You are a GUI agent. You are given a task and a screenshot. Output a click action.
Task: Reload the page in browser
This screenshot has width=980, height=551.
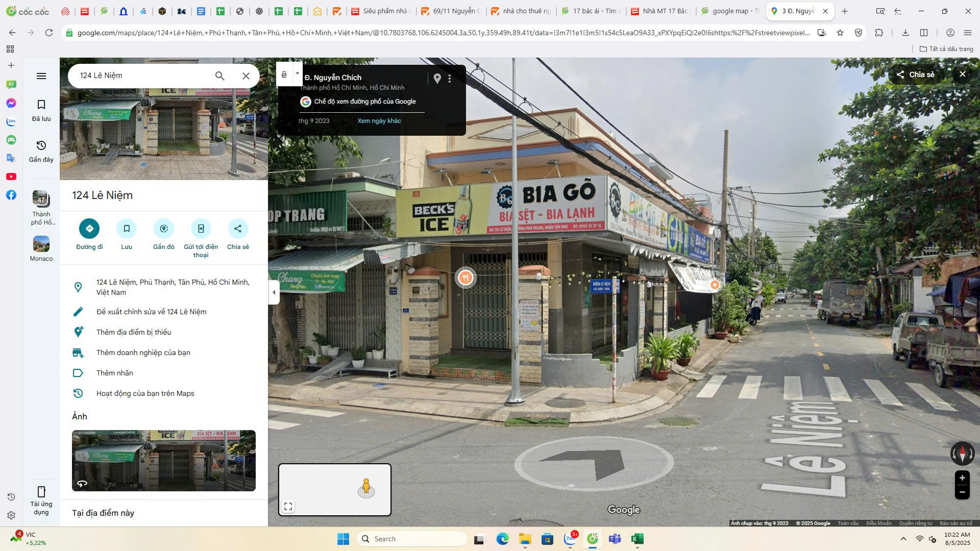coord(49,33)
